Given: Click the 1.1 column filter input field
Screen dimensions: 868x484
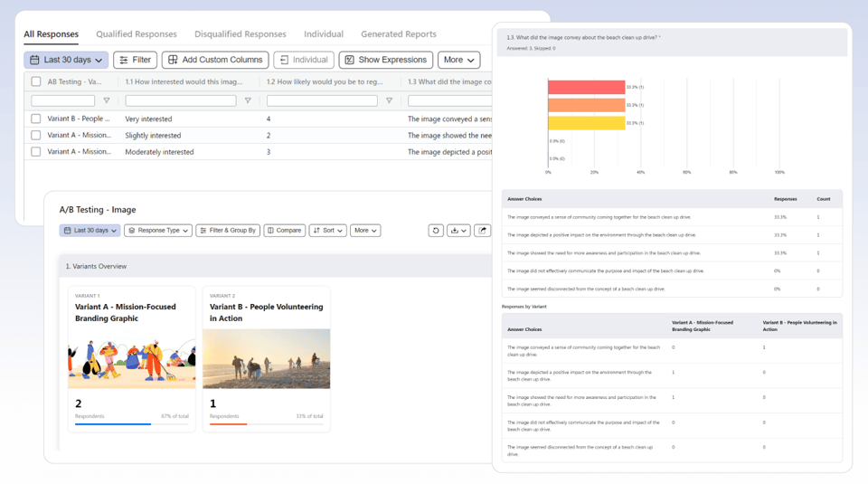Looking at the screenshot, I should click(181, 100).
